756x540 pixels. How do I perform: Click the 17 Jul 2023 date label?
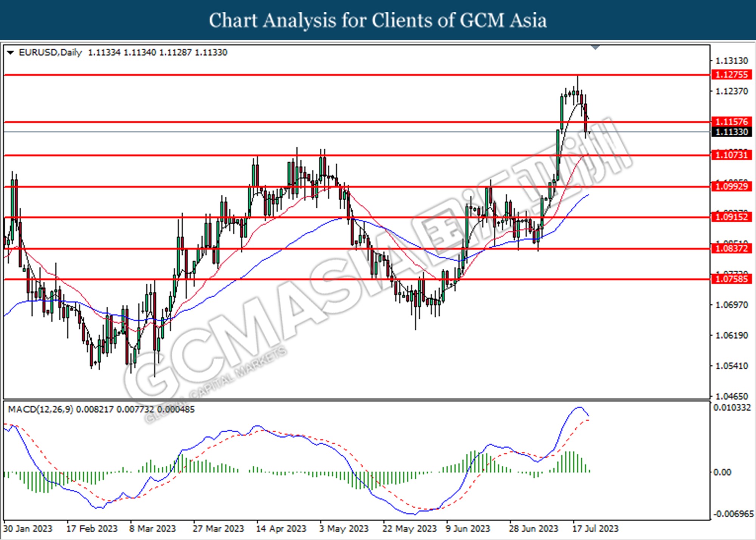point(595,528)
